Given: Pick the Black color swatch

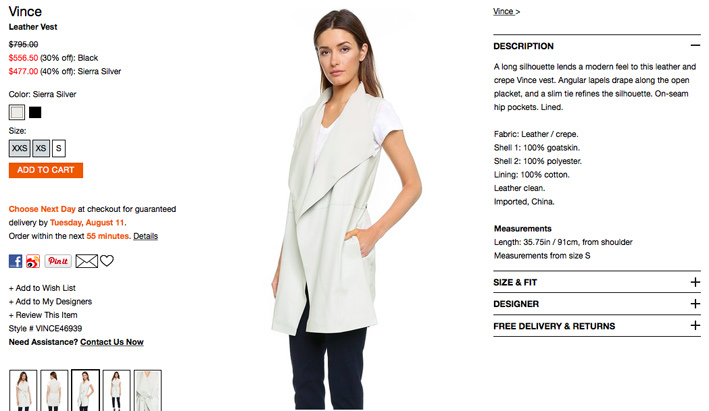Looking at the screenshot, I should coord(35,112).
